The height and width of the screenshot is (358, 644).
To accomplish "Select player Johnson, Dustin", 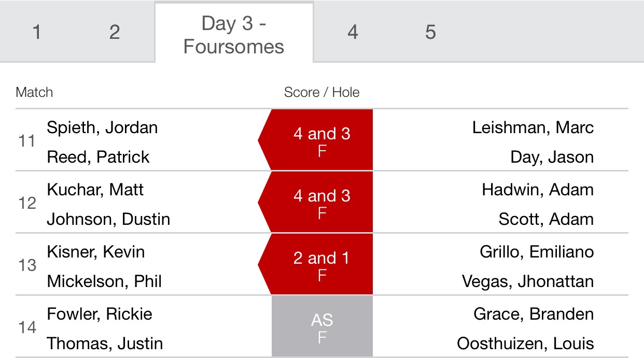I will tap(108, 219).
